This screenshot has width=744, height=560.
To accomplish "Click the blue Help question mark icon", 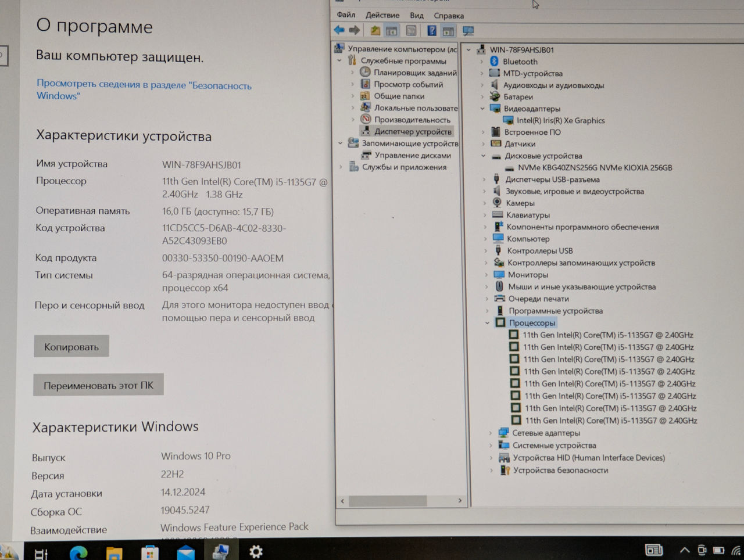I will 432,31.
